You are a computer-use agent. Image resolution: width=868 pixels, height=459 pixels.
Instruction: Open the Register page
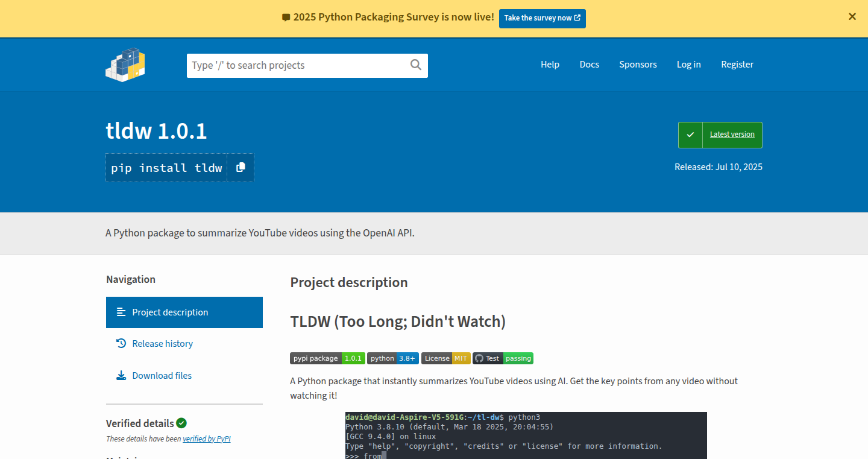[x=737, y=65]
